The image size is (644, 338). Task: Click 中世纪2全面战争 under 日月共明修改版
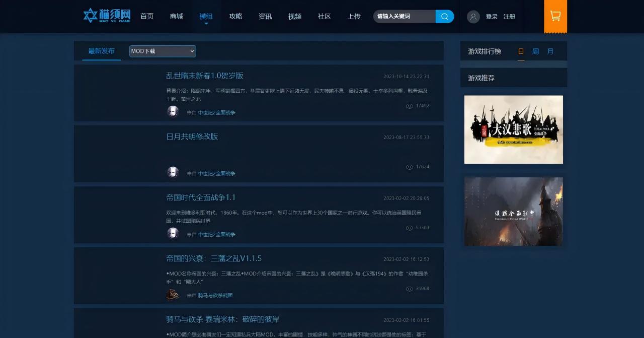click(216, 174)
